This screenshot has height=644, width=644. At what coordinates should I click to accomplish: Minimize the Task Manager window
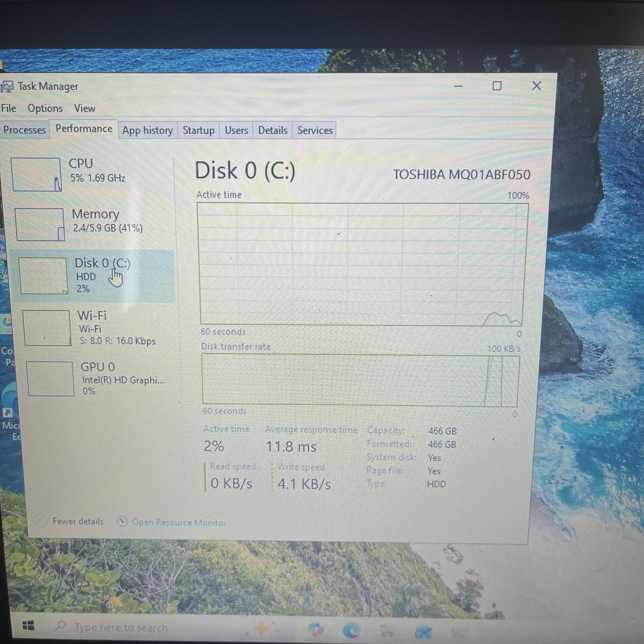point(458,86)
